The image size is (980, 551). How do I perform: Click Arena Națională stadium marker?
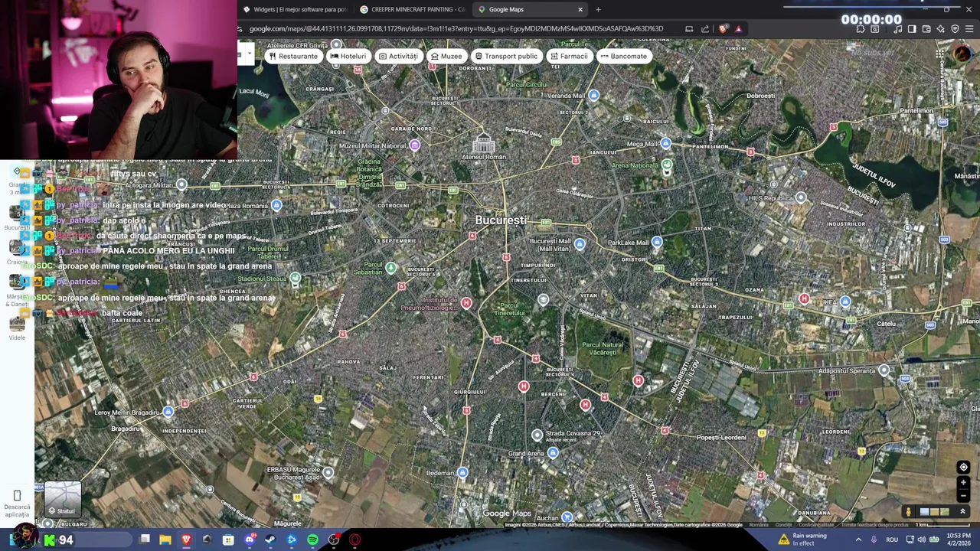point(667,165)
